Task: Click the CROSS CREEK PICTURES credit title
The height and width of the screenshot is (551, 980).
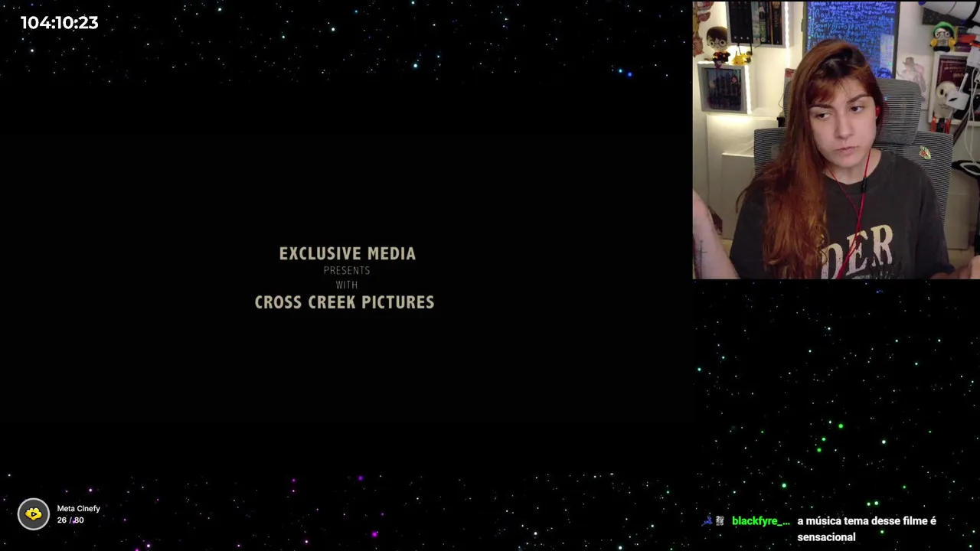Action: tap(345, 302)
